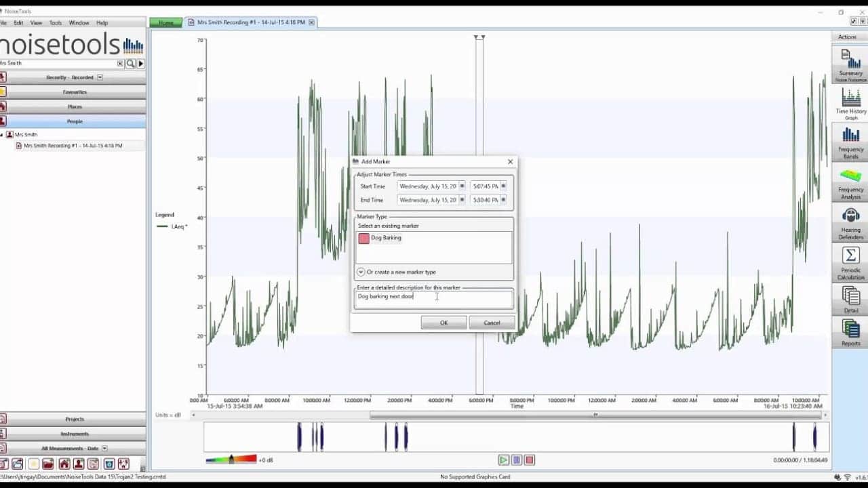Open the Detail view

pyautogui.click(x=850, y=299)
